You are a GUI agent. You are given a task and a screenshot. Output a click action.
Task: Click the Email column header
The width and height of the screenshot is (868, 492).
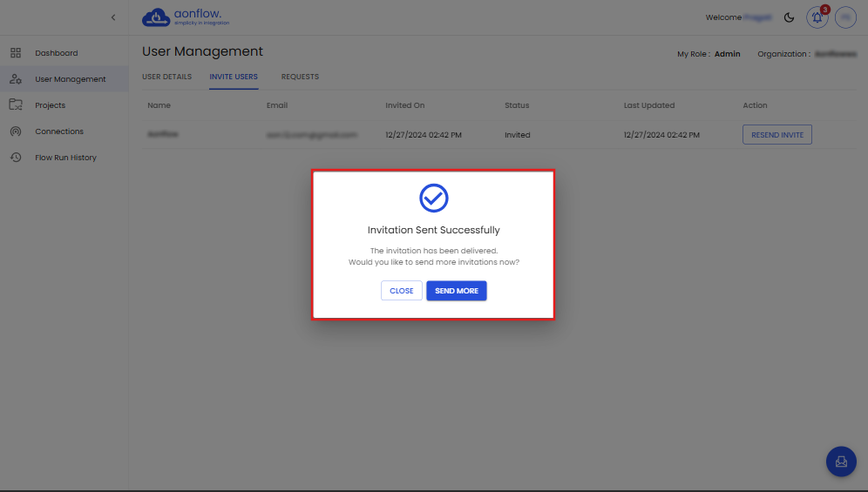pyautogui.click(x=277, y=105)
